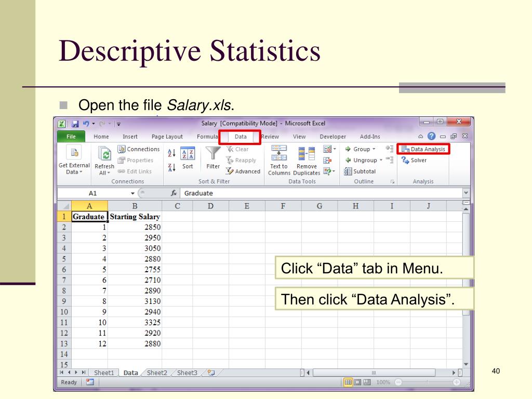This screenshot has width=532, height=399.
Task: Select the Sheet2 worksheet tab
Action: (x=157, y=373)
